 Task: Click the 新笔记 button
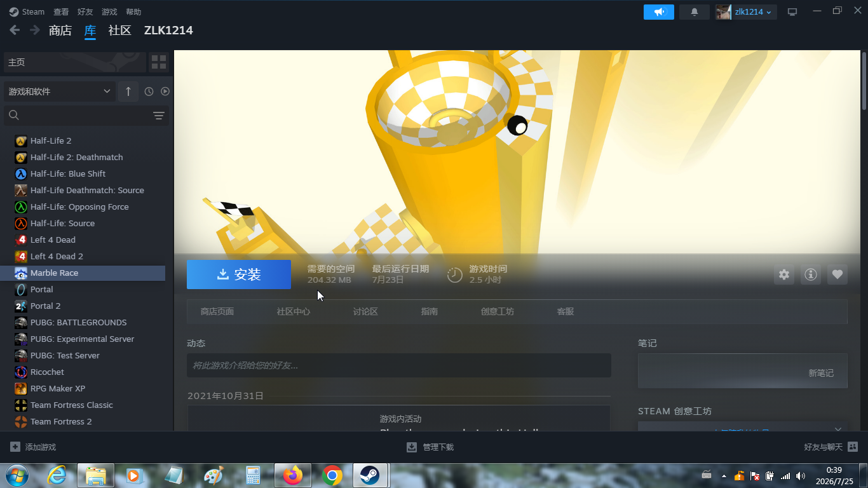[821, 373]
